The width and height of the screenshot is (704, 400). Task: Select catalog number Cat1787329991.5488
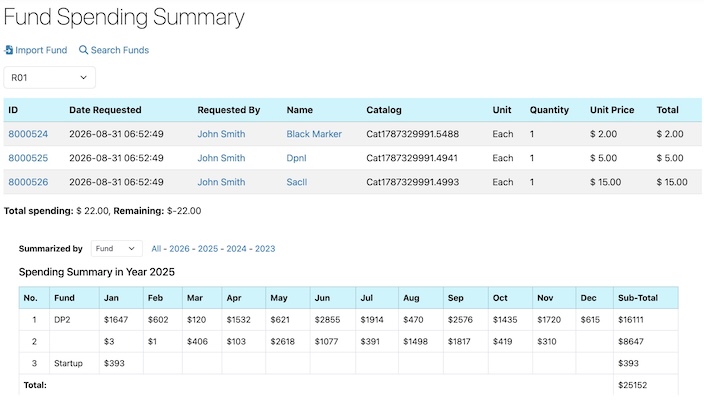pyautogui.click(x=413, y=134)
